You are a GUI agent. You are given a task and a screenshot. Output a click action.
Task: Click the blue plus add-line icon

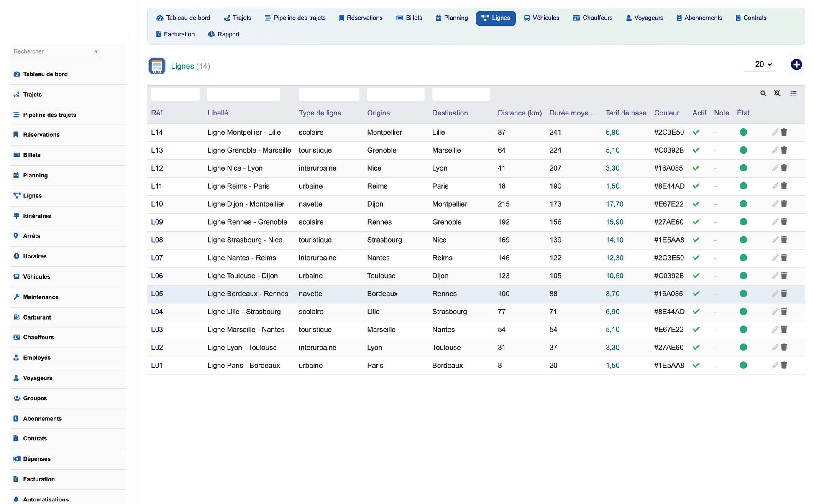pos(796,64)
